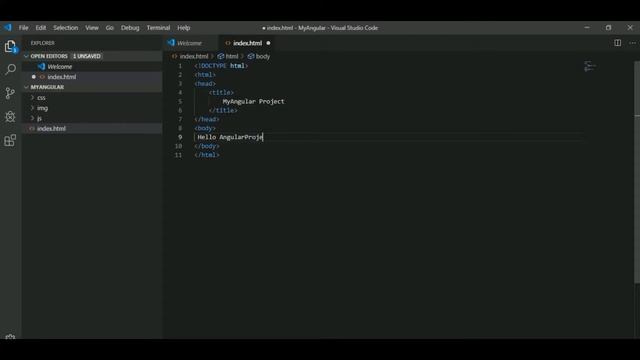The height and width of the screenshot is (360, 640).
Task: Click line number 11 in gutter
Action: coord(178,155)
